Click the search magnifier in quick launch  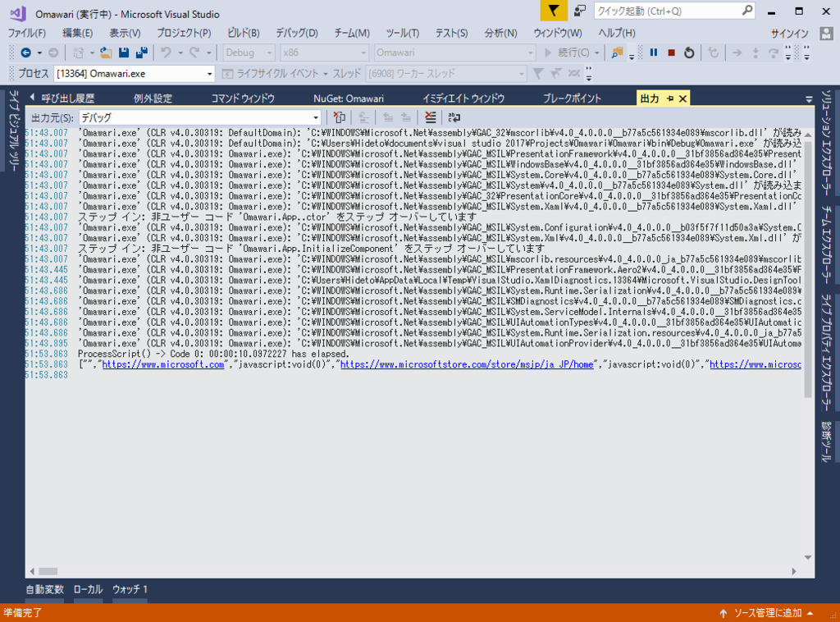point(746,11)
